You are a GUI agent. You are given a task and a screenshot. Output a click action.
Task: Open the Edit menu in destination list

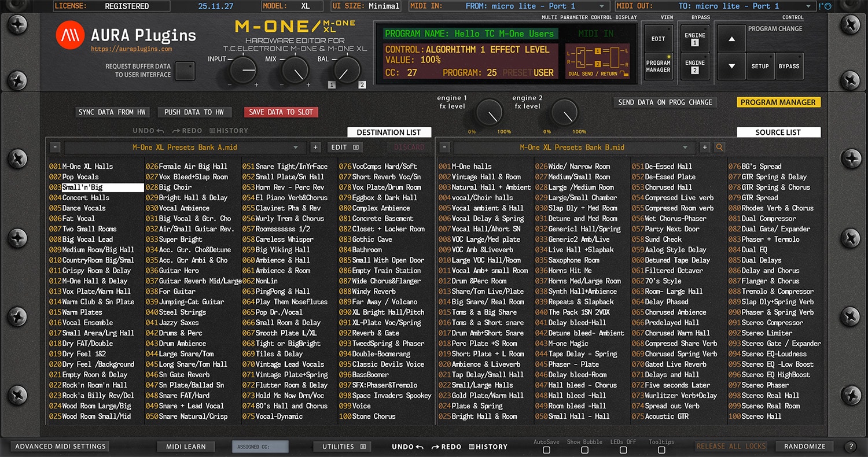[x=345, y=148]
